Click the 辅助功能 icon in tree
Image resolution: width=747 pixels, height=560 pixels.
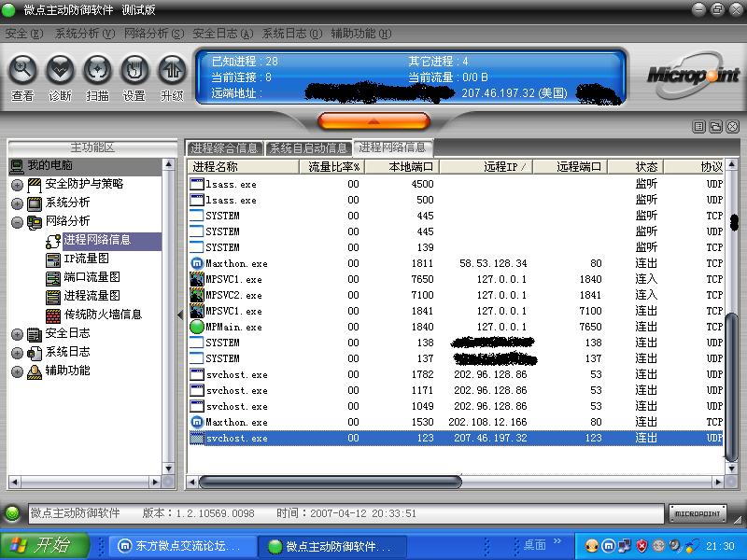[x=35, y=371]
